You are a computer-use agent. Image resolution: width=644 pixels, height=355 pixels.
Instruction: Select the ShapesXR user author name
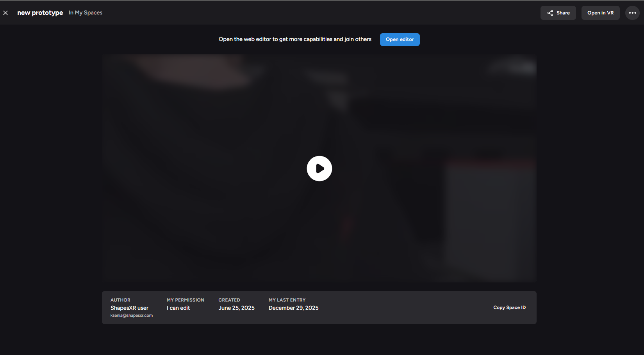point(129,308)
